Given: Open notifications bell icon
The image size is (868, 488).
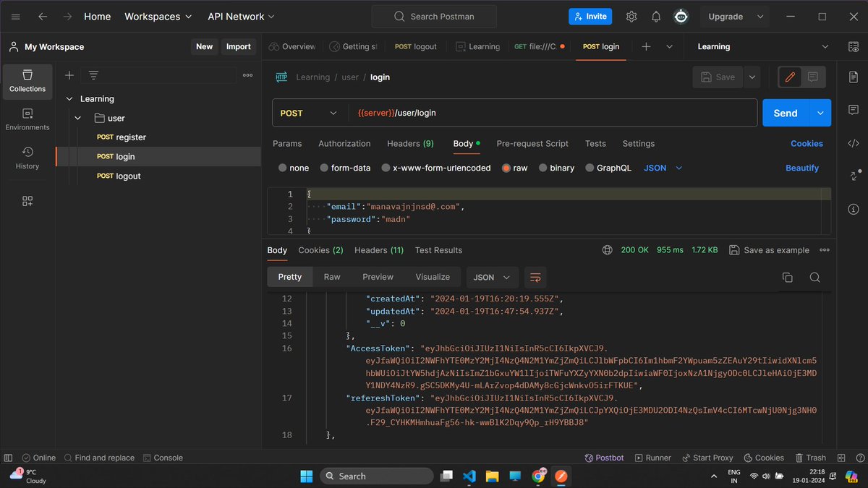Looking at the screenshot, I should tap(656, 16).
